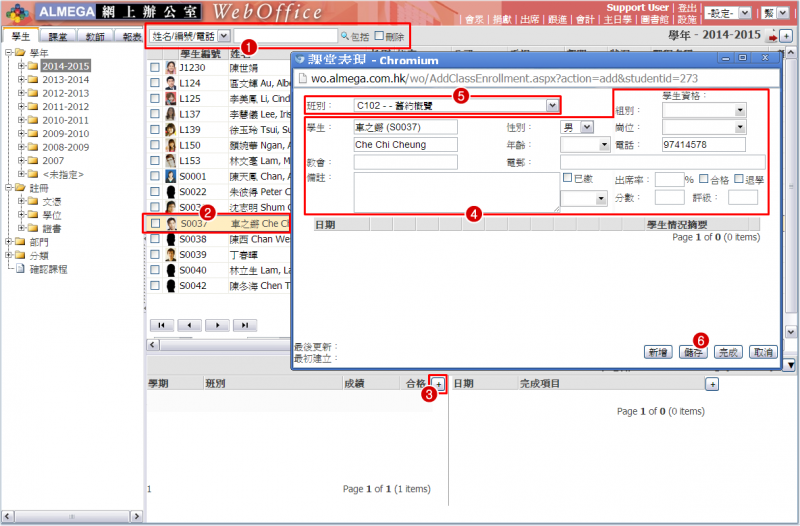This screenshot has height=526, width=800.
Task: Click the photo of student L124
Action: point(170,83)
